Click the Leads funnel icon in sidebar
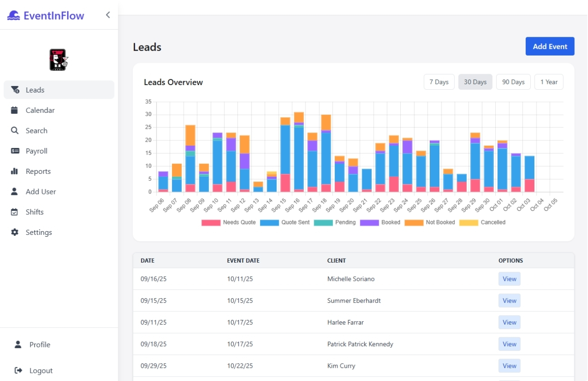This screenshot has width=588, height=381. tap(15, 90)
